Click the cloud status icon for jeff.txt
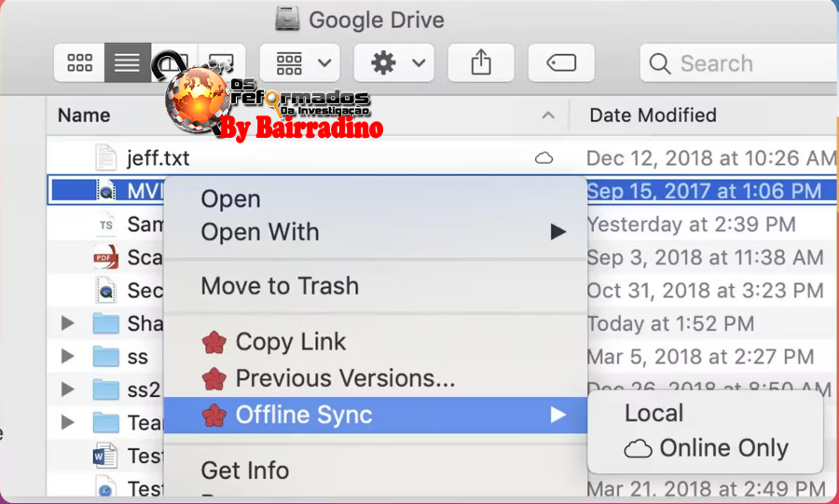The width and height of the screenshot is (839, 504). pos(543,158)
